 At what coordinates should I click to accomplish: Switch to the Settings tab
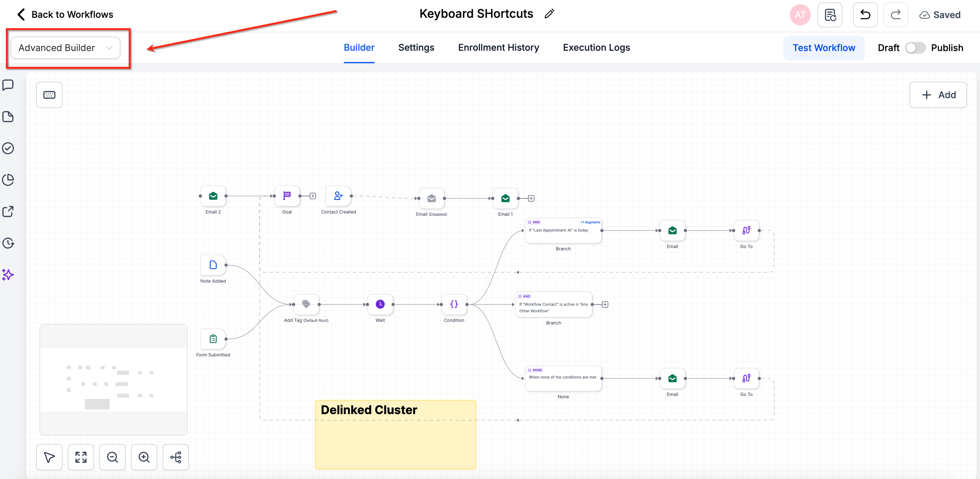tap(416, 47)
